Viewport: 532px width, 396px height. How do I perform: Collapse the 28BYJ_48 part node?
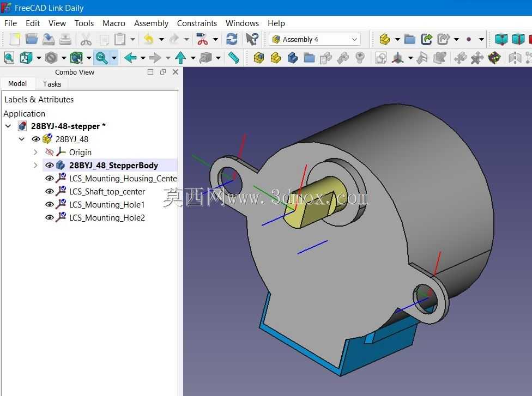22,139
